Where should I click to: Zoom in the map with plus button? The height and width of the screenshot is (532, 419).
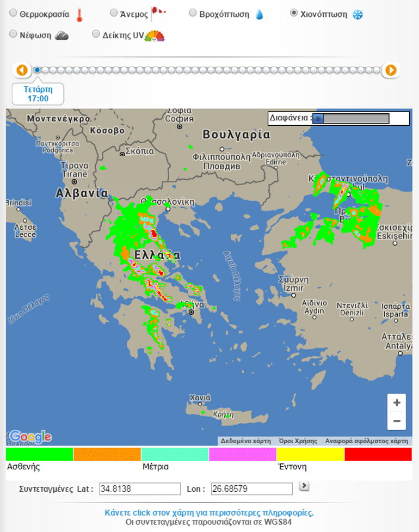pyautogui.click(x=397, y=403)
